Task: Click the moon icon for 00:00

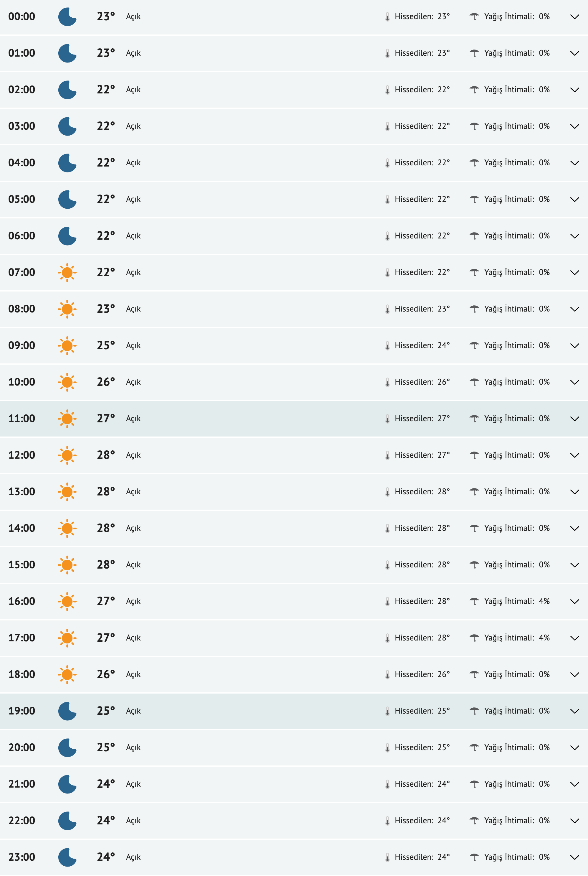Action: (67, 17)
